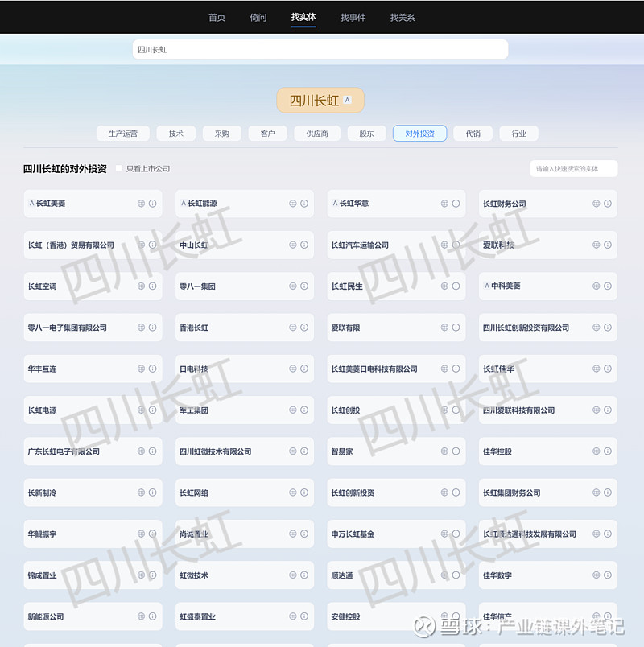Open info icon for 零八一集团
This screenshot has height=647, width=644.
click(x=304, y=286)
